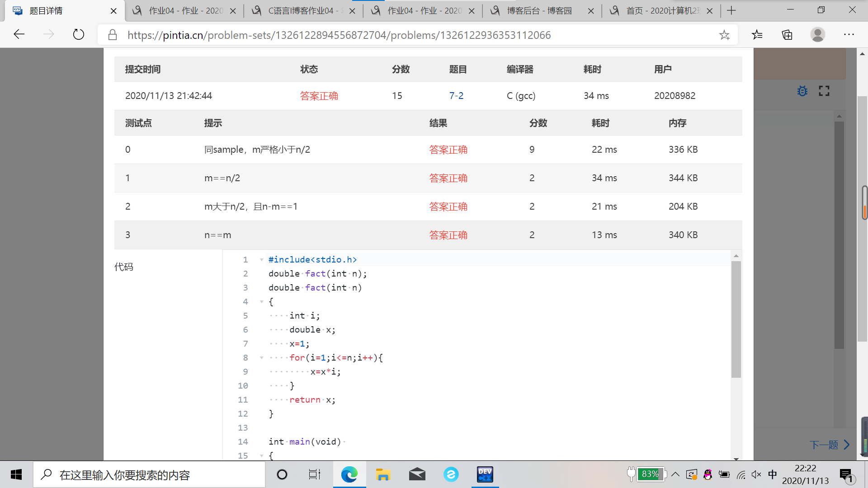Collapse fold arrow at line 1
The width and height of the screenshot is (868, 488).
click(x=261, y=259)
